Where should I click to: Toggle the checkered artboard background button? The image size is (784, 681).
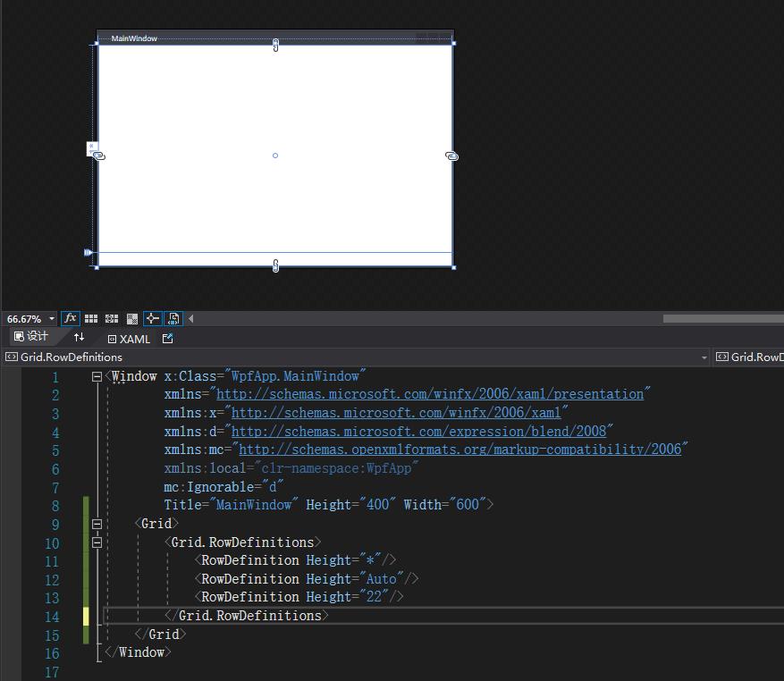pos(132,318)
